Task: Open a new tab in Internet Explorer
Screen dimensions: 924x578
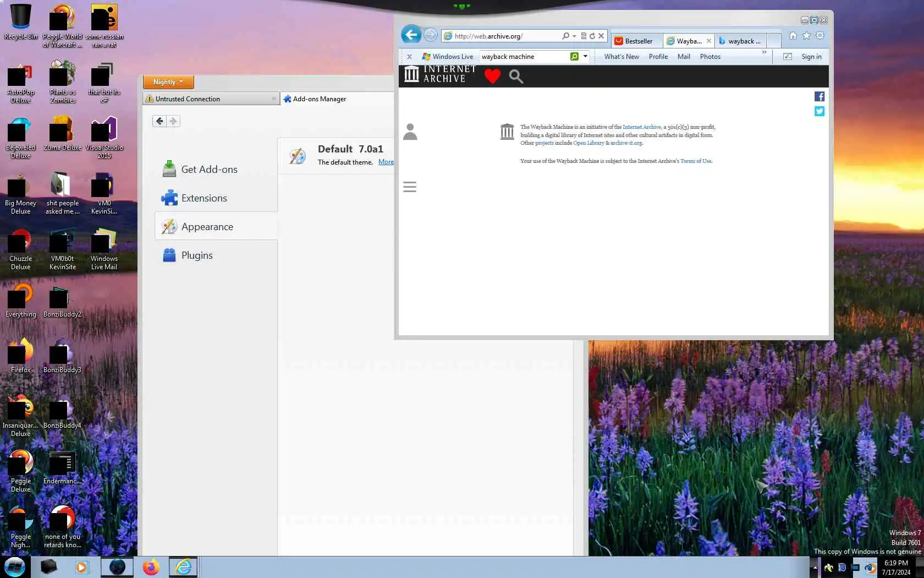Action: coord(774,41)
